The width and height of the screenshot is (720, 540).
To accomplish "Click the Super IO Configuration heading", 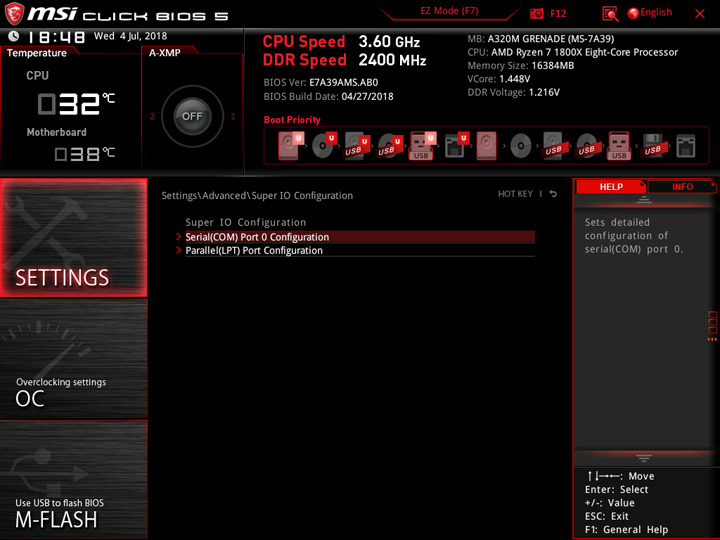I will [246, 222].
